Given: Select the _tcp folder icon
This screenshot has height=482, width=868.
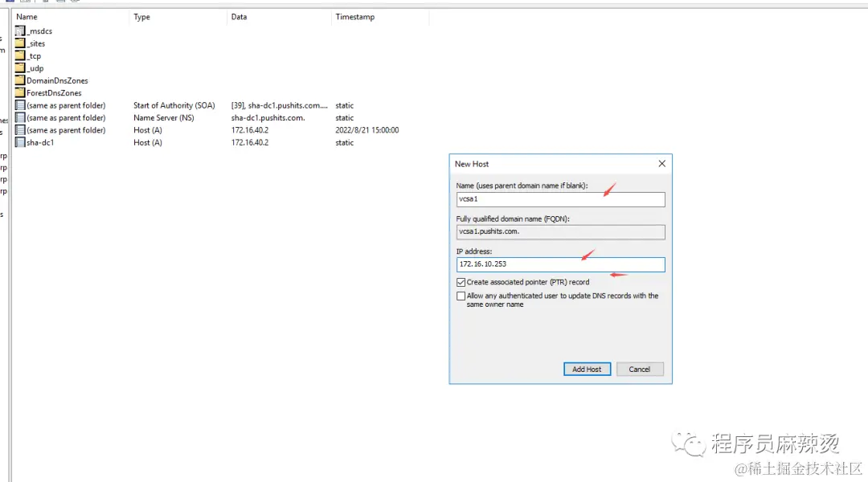Looking at the screenshot, I should (x=20, y=56).
